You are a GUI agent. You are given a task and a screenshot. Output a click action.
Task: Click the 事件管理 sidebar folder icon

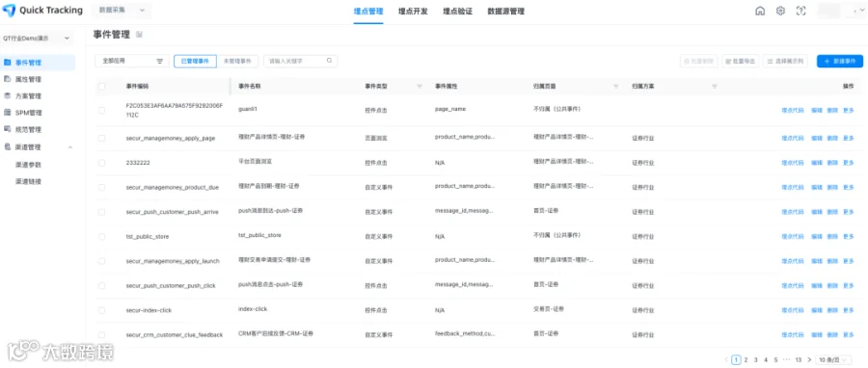coord(7,63)
